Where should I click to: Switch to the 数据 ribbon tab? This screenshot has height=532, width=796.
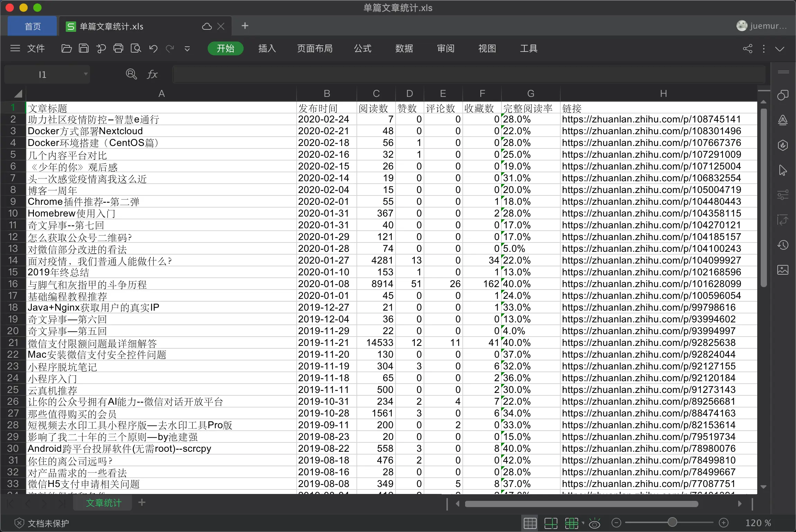pos(404,48)
